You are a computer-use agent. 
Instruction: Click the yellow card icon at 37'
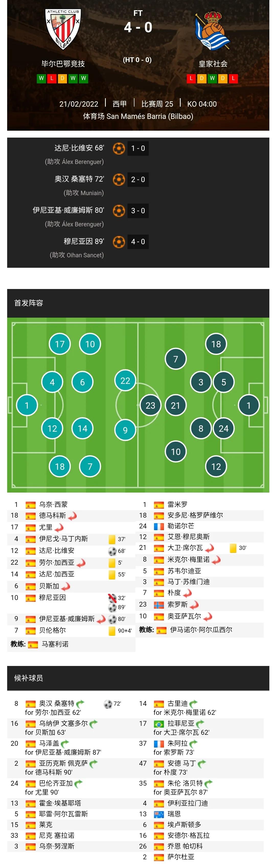tap(112, 539)
